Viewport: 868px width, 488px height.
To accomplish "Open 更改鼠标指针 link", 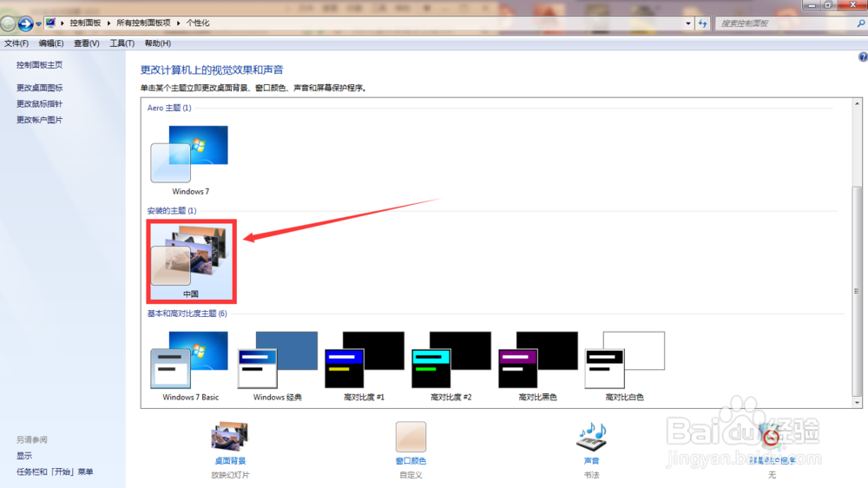I will point(39,103).
